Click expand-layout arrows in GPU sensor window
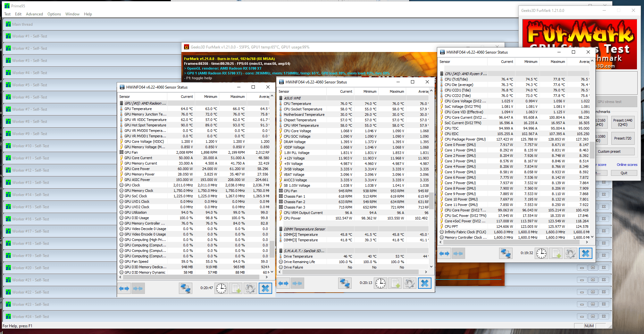 124,288
